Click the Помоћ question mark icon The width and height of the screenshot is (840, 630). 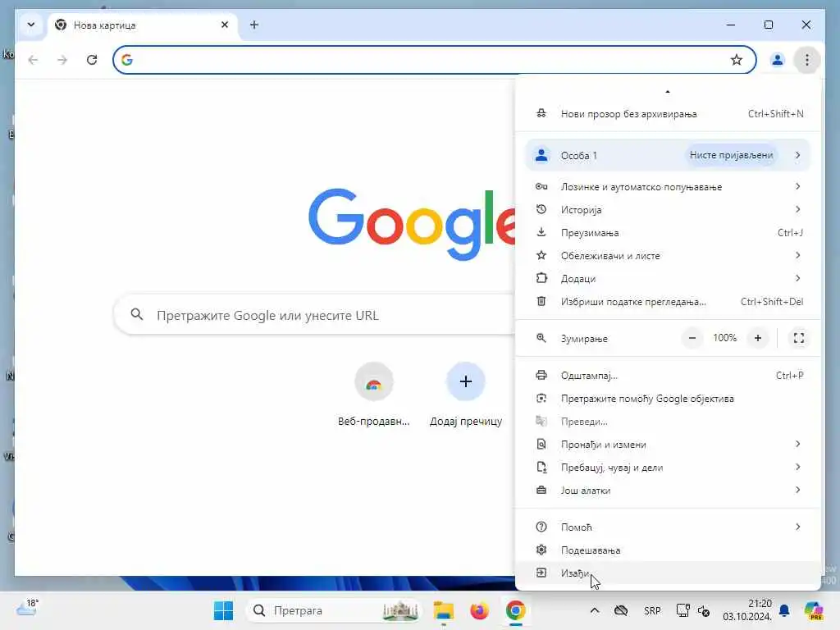coord(541,527)
